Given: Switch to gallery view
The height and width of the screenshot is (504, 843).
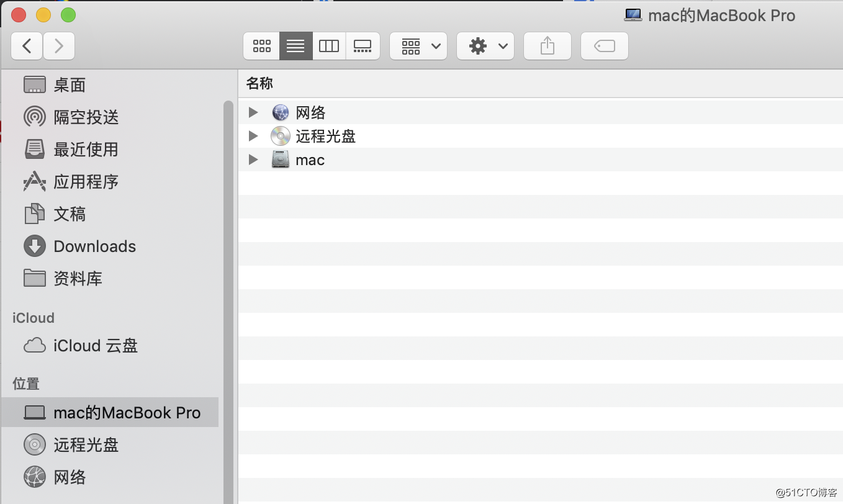Looking at the screenshot, I should 363,46.
